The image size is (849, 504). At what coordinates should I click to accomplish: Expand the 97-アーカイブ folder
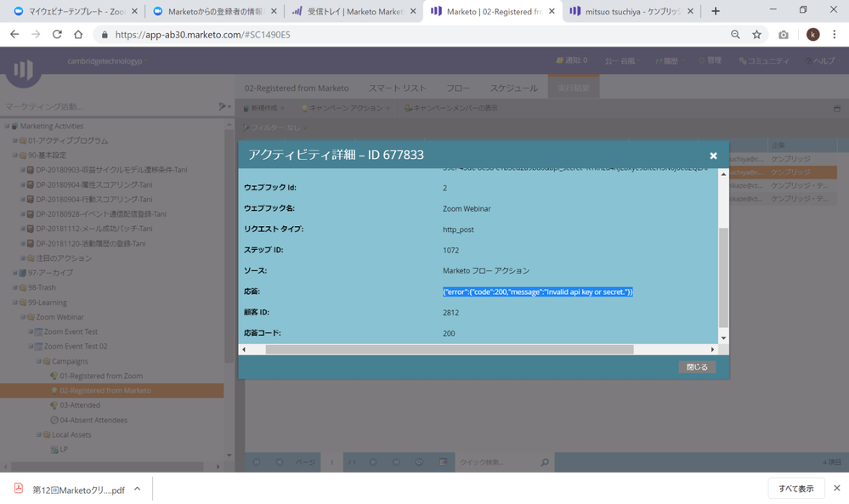(x=14, y=273)
